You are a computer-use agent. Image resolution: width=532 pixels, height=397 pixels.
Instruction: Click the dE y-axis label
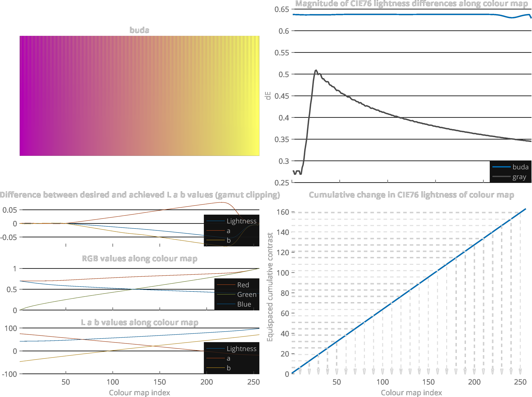coord(268,96)
